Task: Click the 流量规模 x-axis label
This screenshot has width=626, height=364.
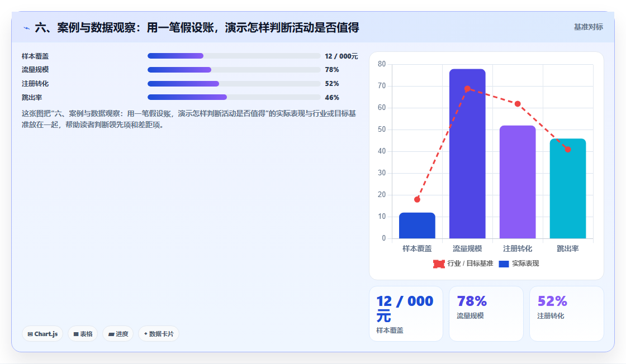Action: pos(467,248)
